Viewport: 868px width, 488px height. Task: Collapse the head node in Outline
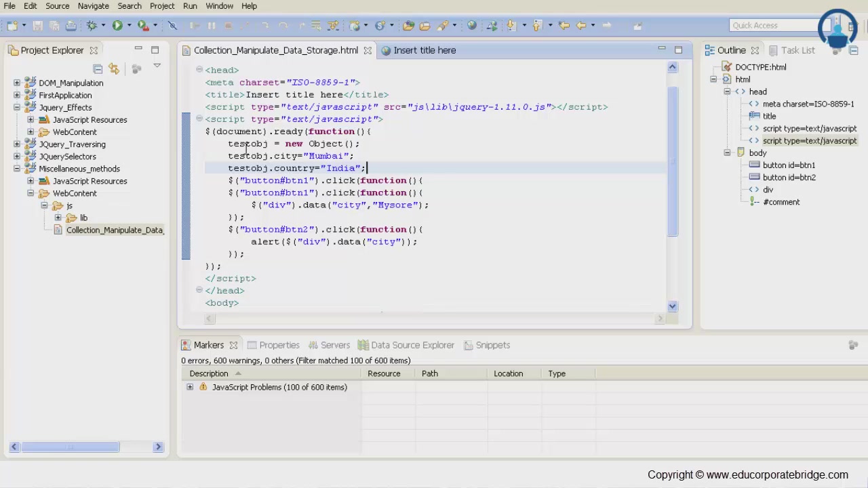[727, 91]
